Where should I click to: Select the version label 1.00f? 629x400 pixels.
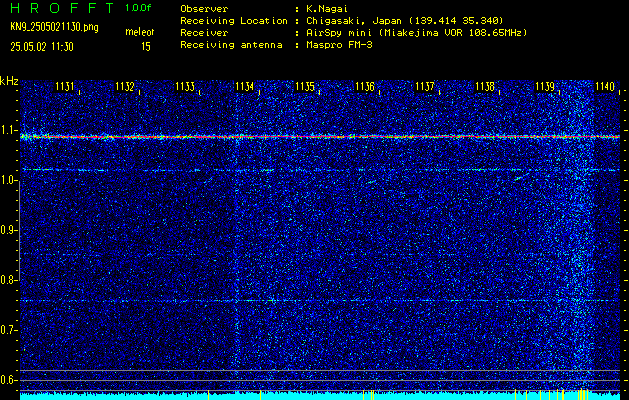tap(138, 8)
